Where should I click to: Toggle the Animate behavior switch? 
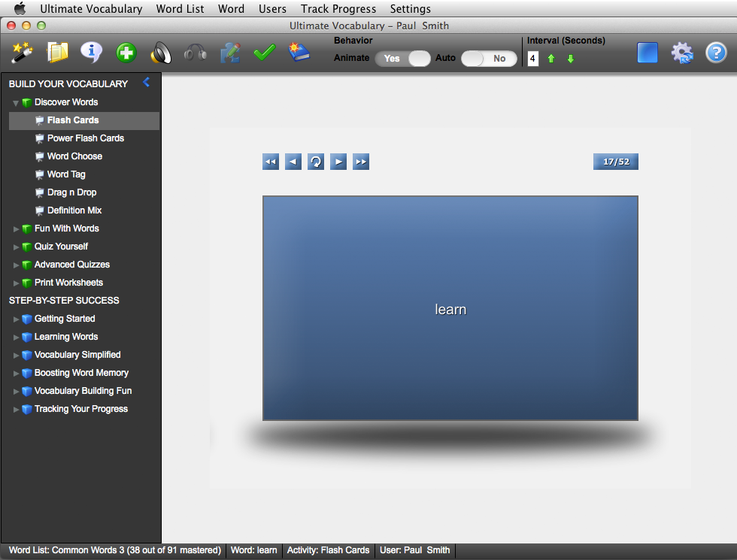point(402,59)
